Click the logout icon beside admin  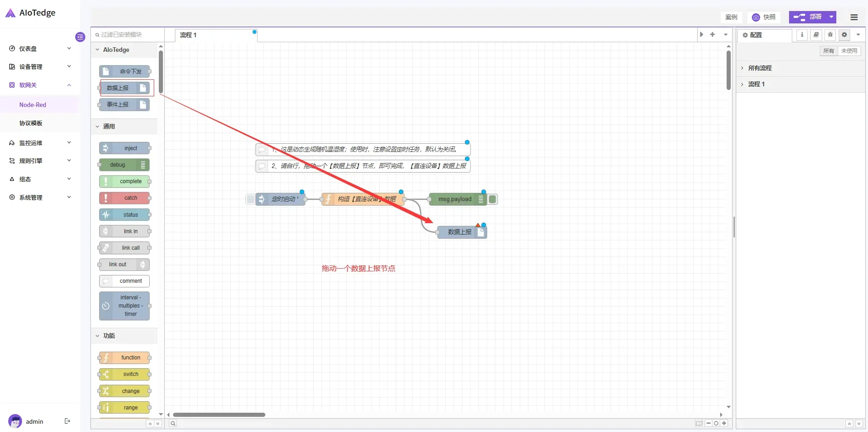click(67, 421)
